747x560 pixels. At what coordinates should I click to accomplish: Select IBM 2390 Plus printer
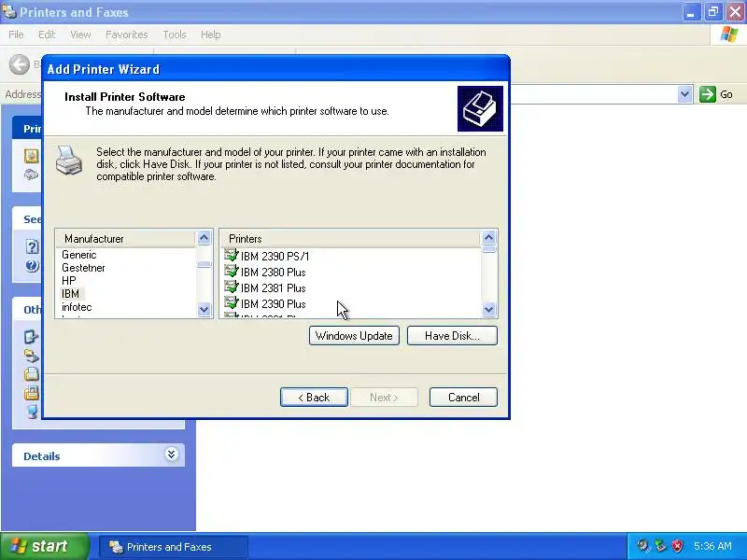[273, 304]
